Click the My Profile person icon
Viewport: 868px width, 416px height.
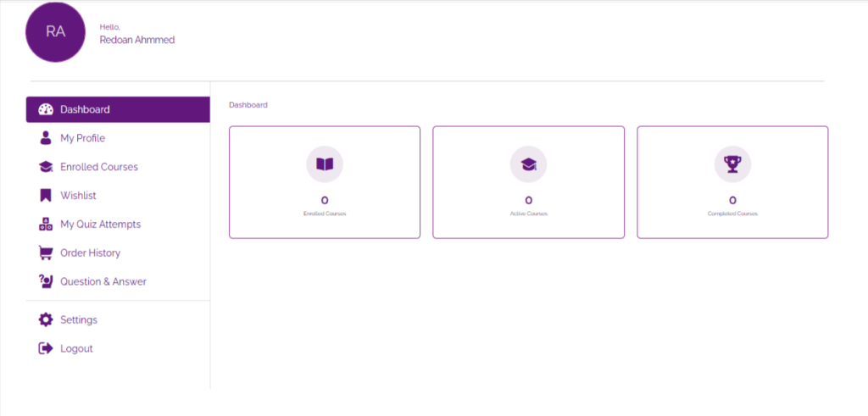(x=46, y=138)
